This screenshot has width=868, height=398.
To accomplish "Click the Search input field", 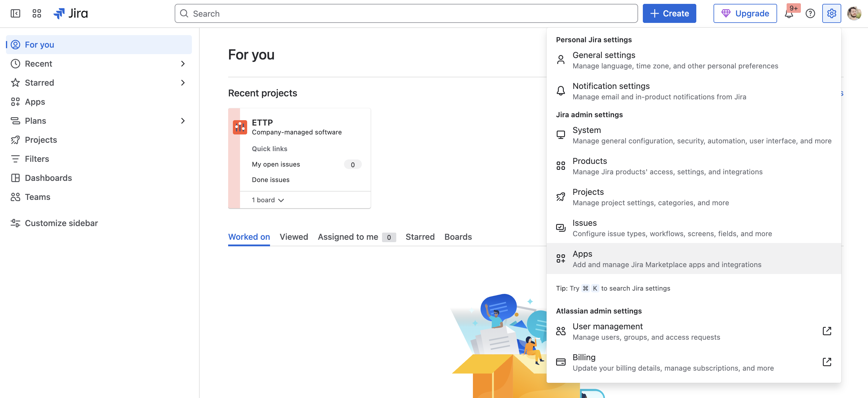I will [406, 13].
